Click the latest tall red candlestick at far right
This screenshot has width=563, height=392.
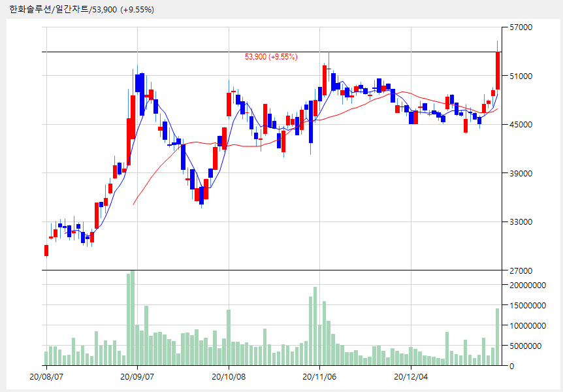[498, 71]
